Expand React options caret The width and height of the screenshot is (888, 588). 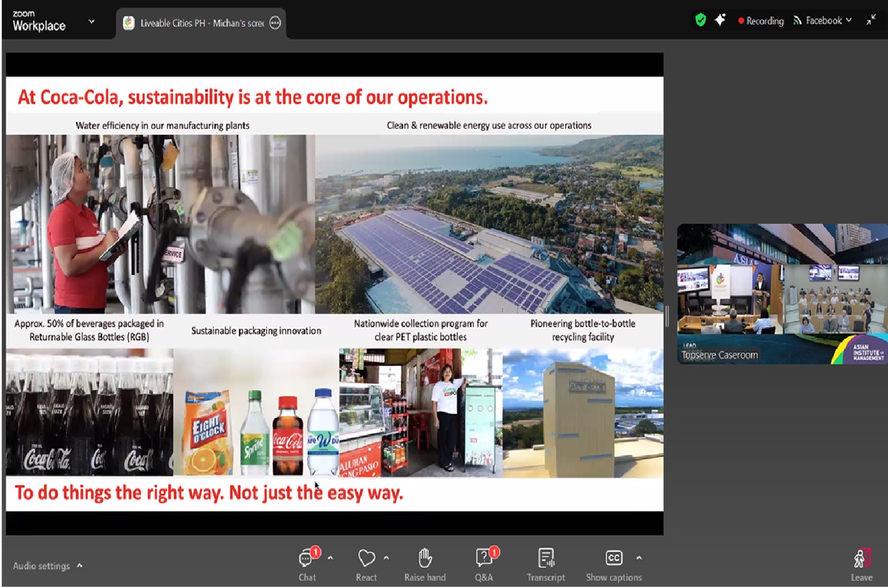pyautogui.click(x=386, y=558)
